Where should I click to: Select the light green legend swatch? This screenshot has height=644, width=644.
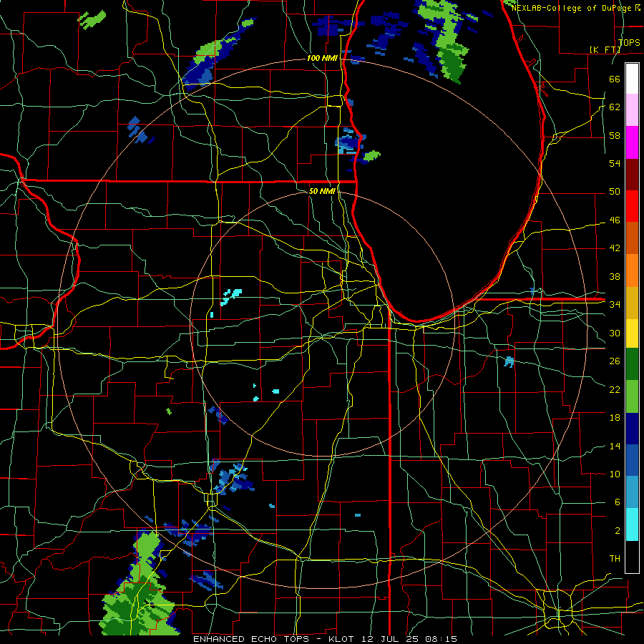pos(632,396)
